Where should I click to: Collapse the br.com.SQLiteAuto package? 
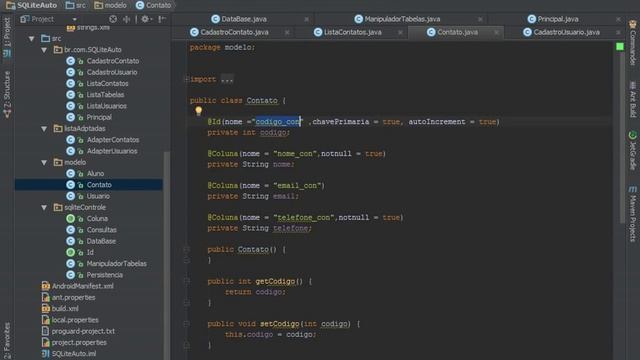(44, 50)
